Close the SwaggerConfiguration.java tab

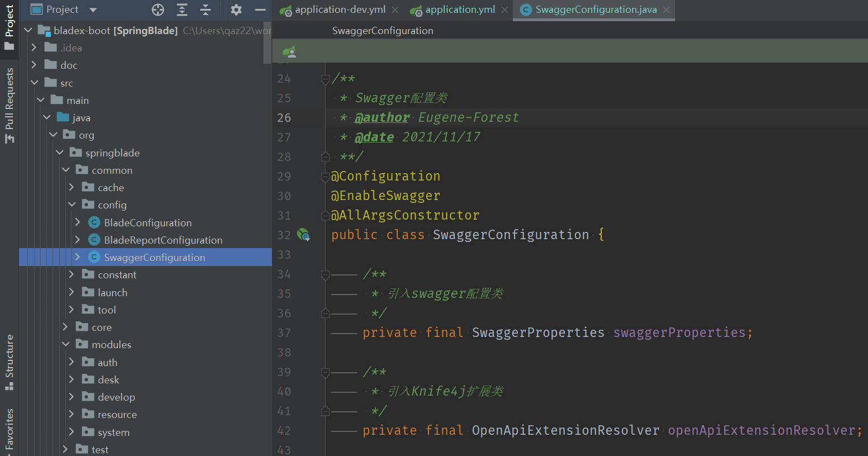pos(666,10)
